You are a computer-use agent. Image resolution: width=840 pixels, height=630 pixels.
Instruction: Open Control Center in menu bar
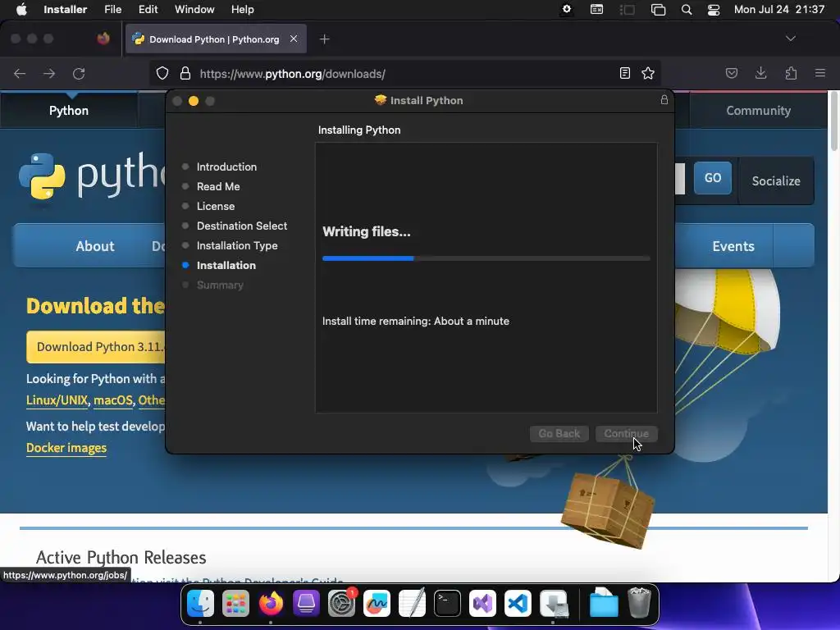(714, 10)
